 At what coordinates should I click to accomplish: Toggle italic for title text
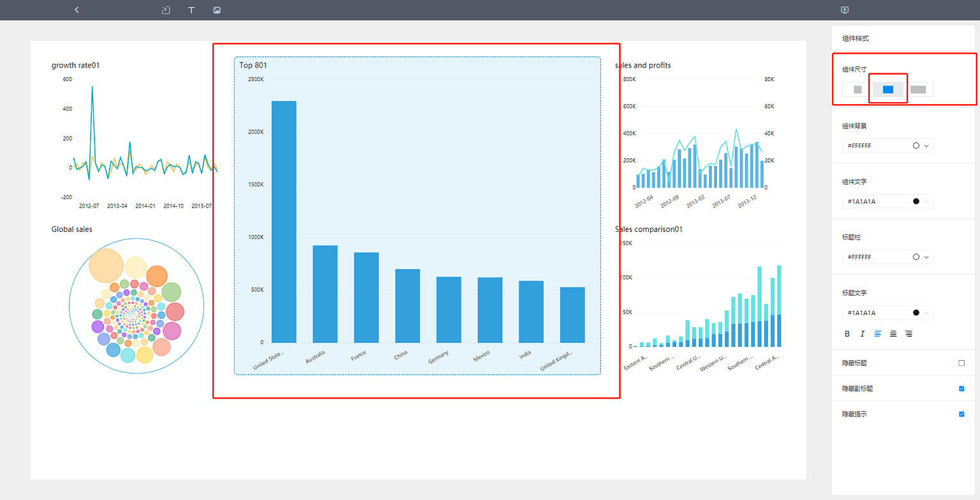[x=863, y=333]
